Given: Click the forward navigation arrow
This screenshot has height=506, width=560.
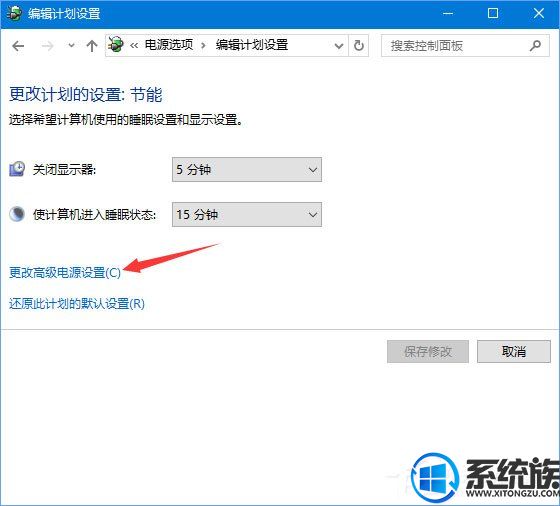Looking at the screenshot, I should click(x=47, y=46).
